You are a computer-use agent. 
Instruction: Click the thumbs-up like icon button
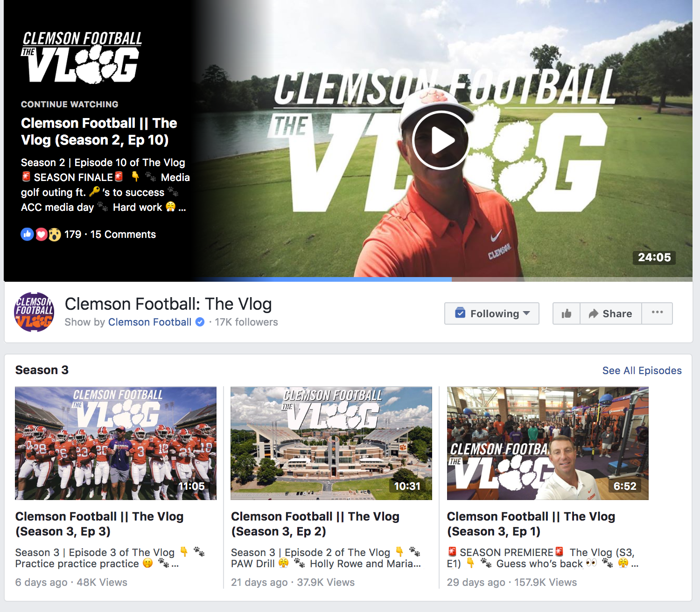click(567, 313)
